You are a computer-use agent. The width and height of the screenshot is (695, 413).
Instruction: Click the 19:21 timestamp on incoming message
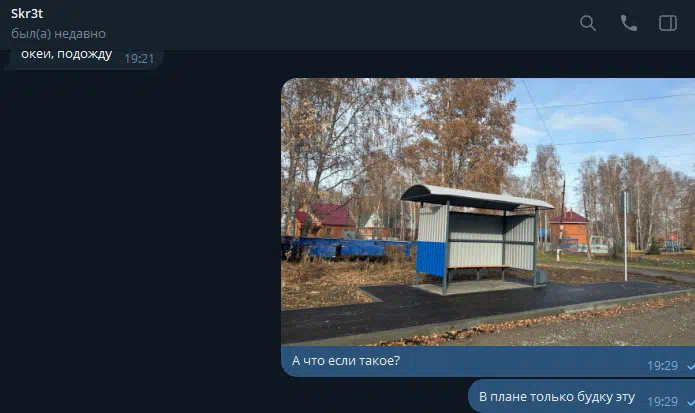point(139,58)
